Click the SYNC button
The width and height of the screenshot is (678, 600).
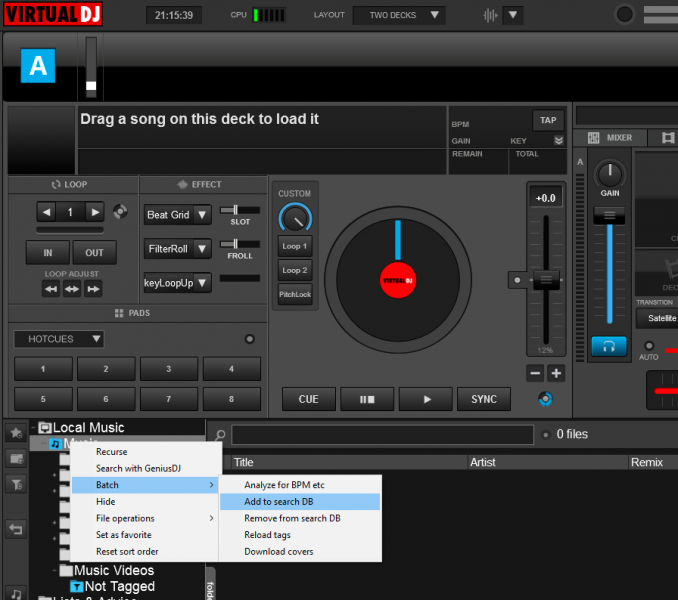484,399
